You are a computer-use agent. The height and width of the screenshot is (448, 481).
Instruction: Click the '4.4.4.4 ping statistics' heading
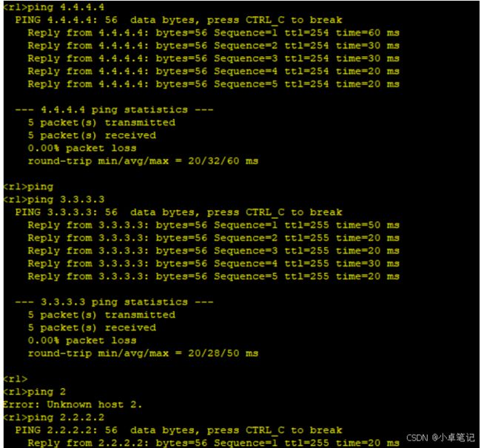pos(114,109)
